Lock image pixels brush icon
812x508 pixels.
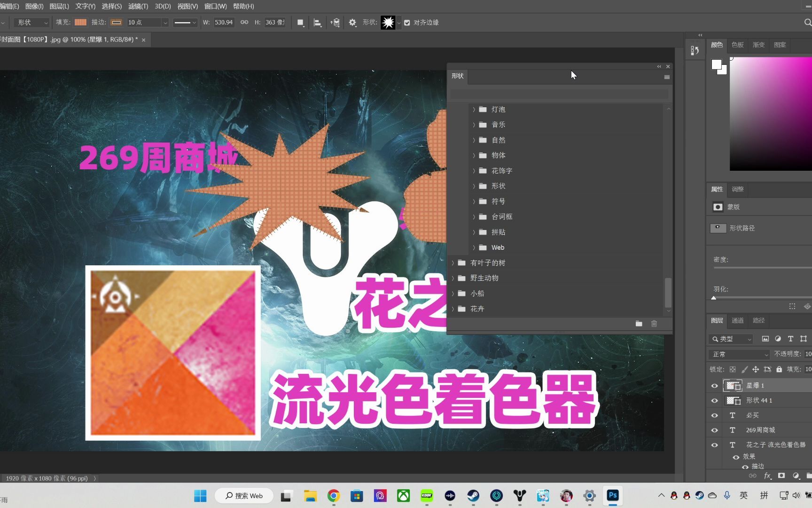point(744,369)
